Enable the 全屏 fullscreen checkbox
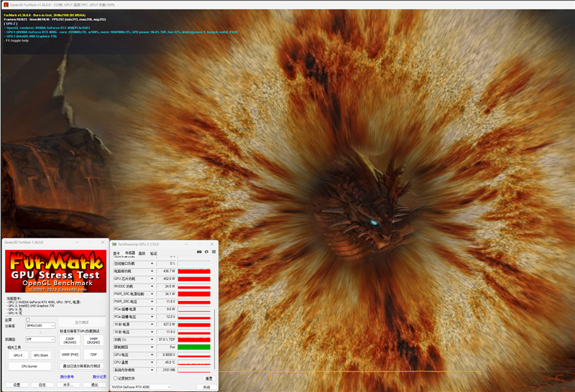The width and height of the screenshot is (575, 392). (x=28, y=319)
